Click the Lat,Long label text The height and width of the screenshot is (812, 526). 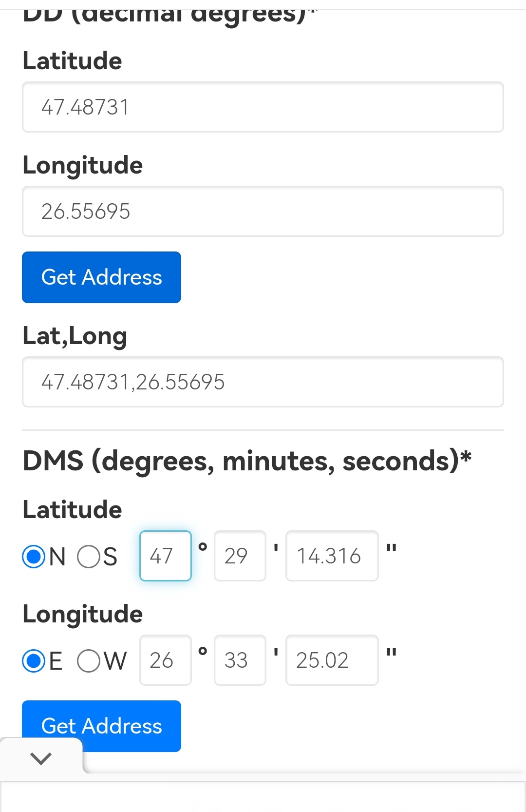75,336
